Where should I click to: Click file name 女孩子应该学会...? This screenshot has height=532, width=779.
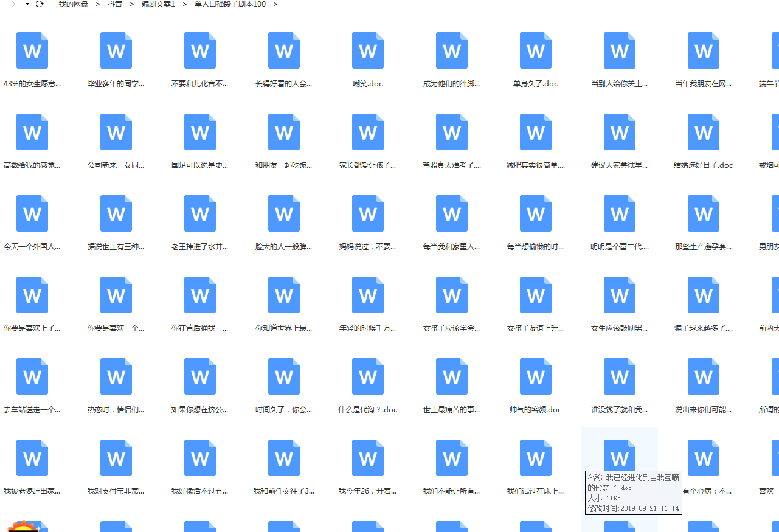click(x=452, y=328)
